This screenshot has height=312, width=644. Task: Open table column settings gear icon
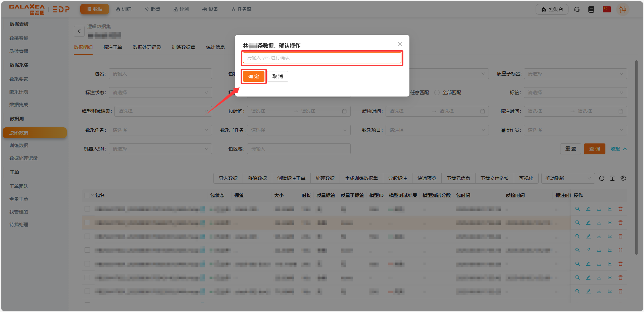pos(623,178)
